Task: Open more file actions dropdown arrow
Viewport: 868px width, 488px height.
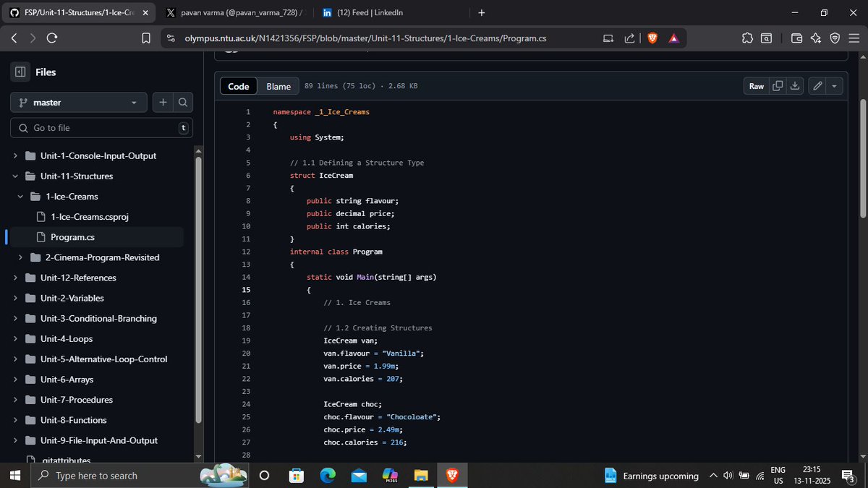Action: click(834, 85)
